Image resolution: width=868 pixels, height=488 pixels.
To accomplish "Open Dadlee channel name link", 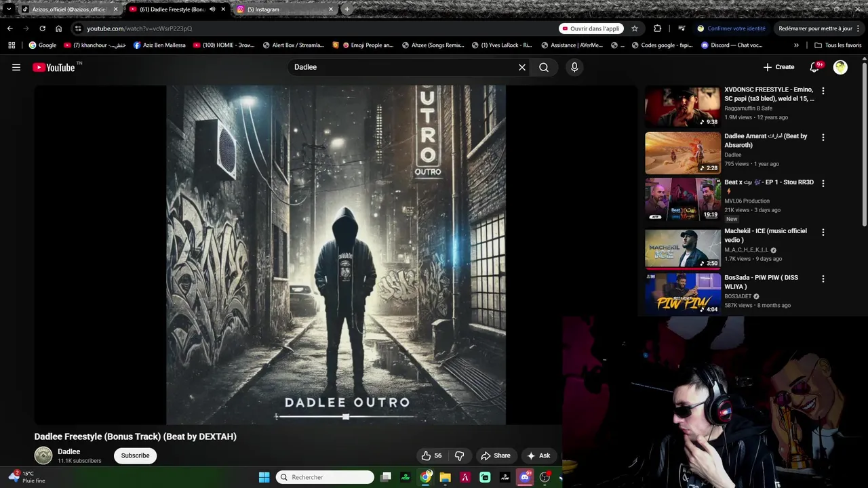I will coord(68,451).
